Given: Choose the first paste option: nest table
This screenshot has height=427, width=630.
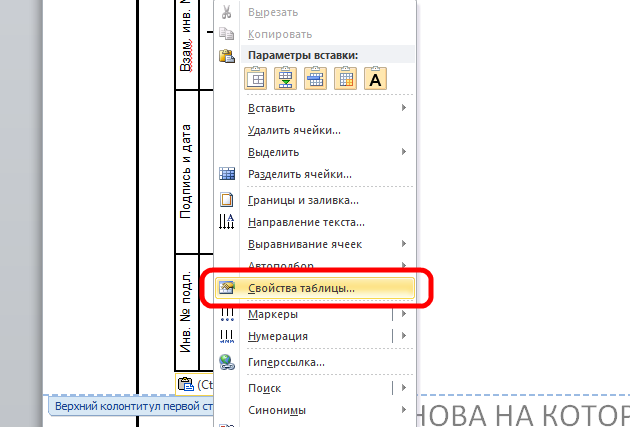Looking at the screenshot, I should [x=255, y=78].
